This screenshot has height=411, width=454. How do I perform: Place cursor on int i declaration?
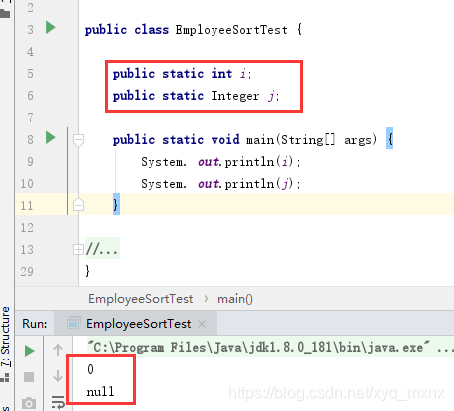coord(182,74)
